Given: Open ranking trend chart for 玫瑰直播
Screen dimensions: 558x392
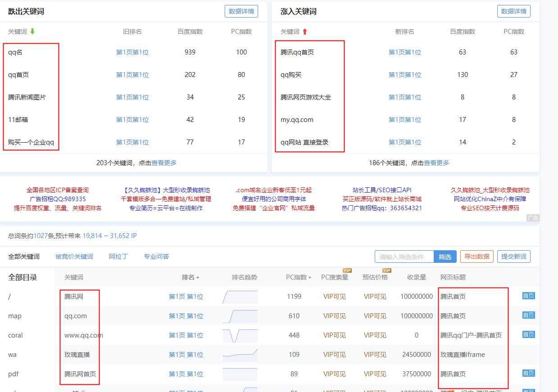Looking at the screenshot, I should pyautogui.click(x=240, y=355).
